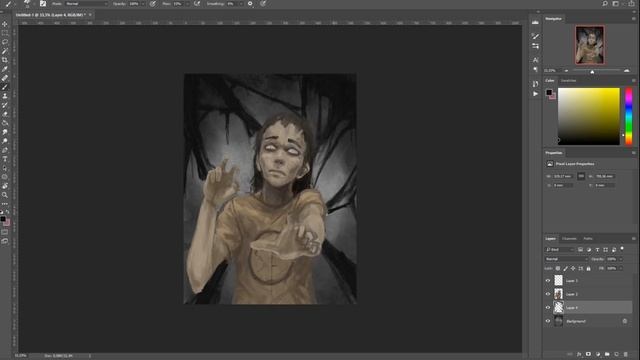The image size is (640, 360).
Task: Switch to the Layers tab
Action: point(550,239)
